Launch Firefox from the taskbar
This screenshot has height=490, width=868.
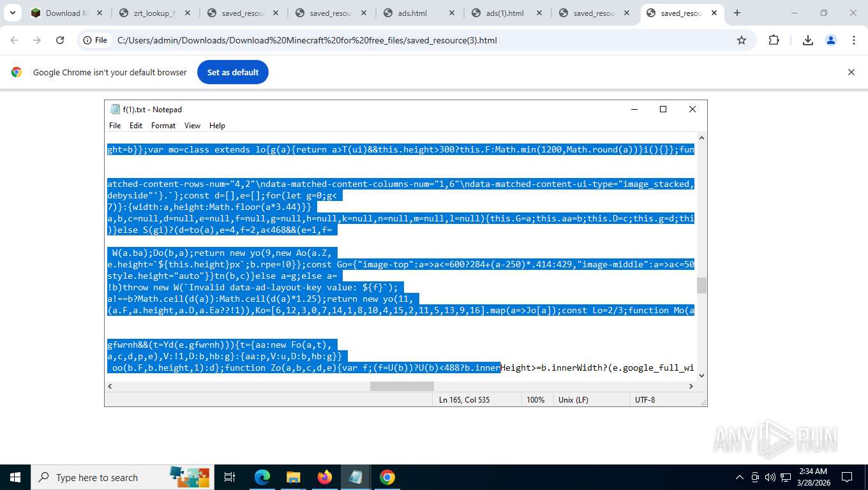[325, 477]
